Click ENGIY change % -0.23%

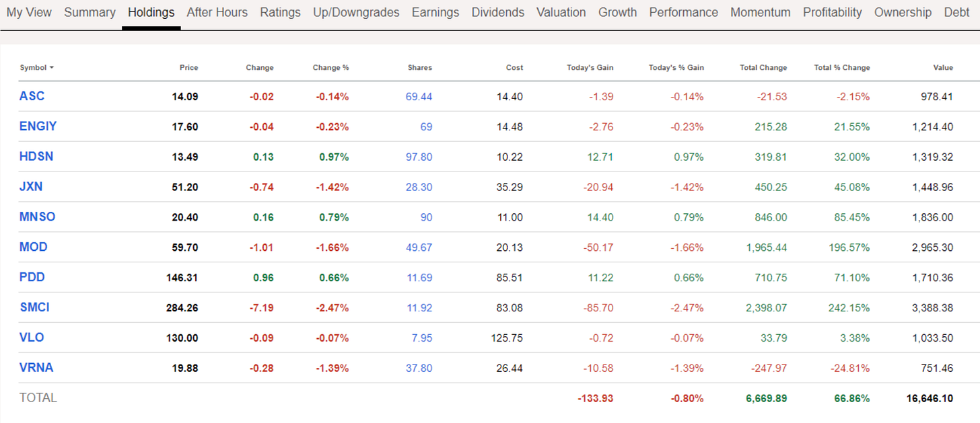tap(332, 127)
